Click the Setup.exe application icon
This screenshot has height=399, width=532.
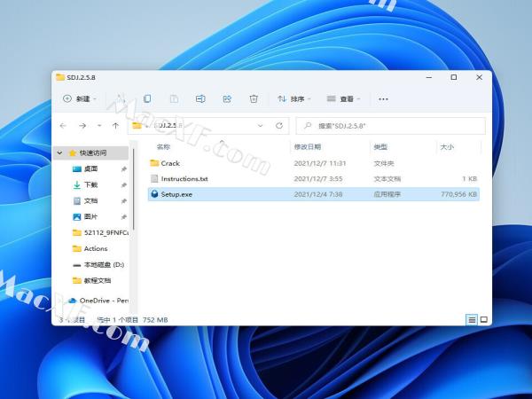pyautogui.click(x=154, y=194)
